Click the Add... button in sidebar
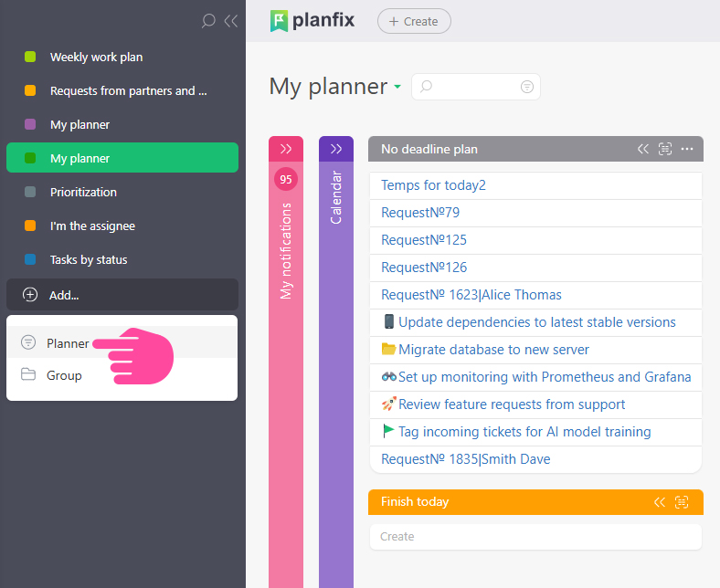This screenshot has height=588, width=720. pyautogui.click(x=64, y=295)
